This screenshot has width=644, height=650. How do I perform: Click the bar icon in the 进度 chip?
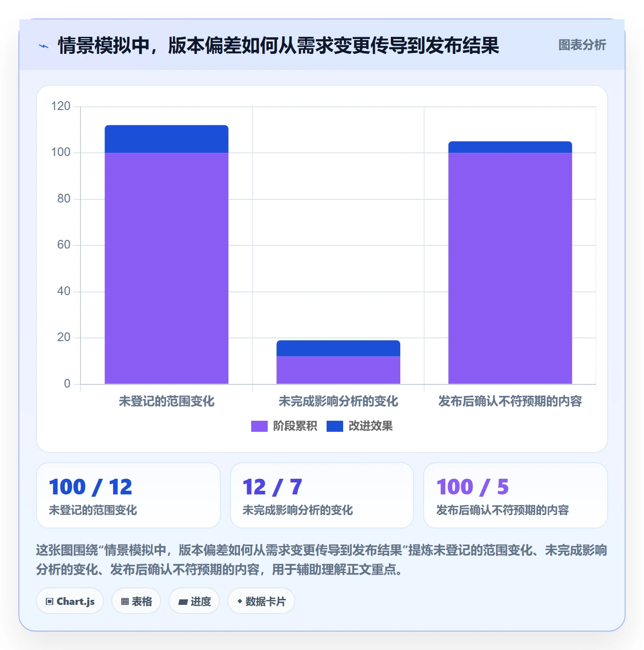pyautogui.click(x=183, y=602)
